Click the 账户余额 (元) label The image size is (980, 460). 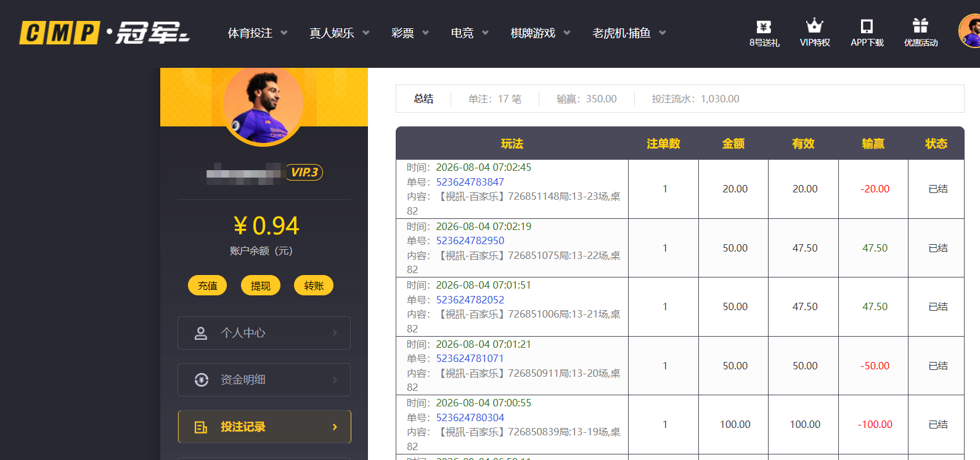(x=261, y=251)
